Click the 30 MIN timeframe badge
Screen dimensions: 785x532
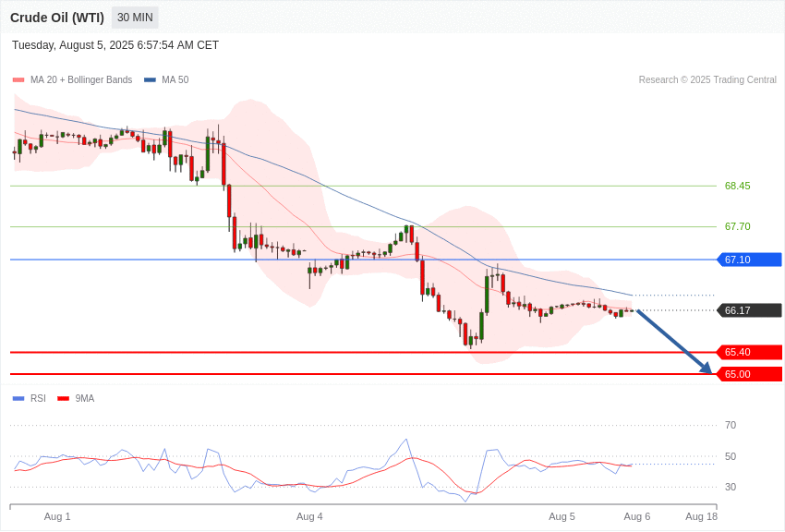[x=135, y=18]
